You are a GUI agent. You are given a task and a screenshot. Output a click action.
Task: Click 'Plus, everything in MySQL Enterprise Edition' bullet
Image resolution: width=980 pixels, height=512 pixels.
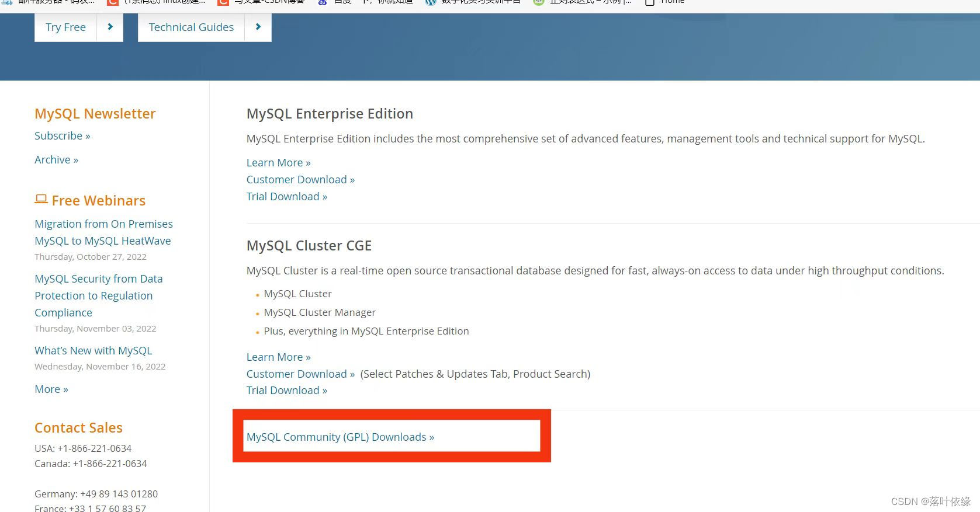tap(366, 331)
